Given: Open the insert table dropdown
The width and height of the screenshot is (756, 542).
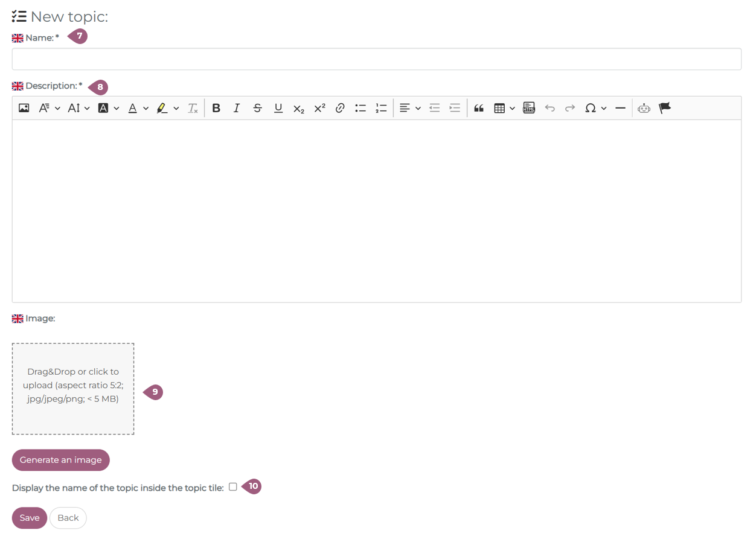Looking at the screenshot, I should 504,108.
